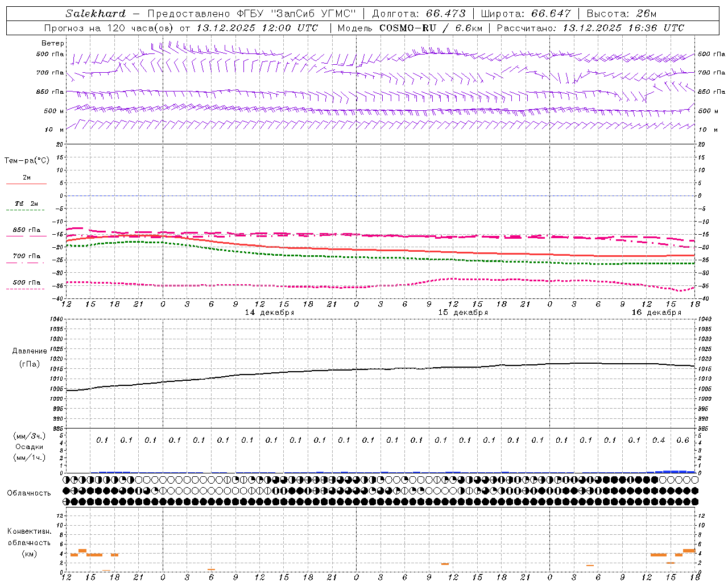Select the "Высота: 26м" header field
728x582 pixels.
(622, 14)
